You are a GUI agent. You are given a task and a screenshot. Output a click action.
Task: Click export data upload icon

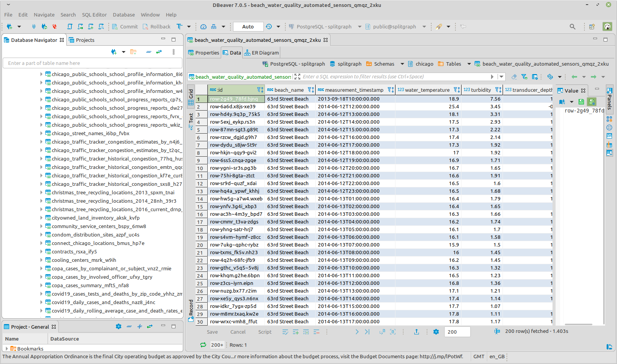point(417,332)
